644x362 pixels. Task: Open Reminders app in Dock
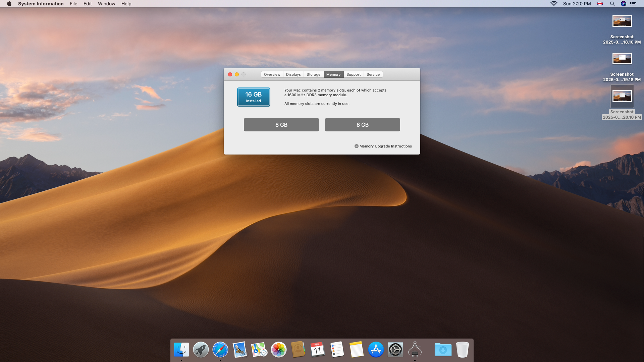point(337,350)
